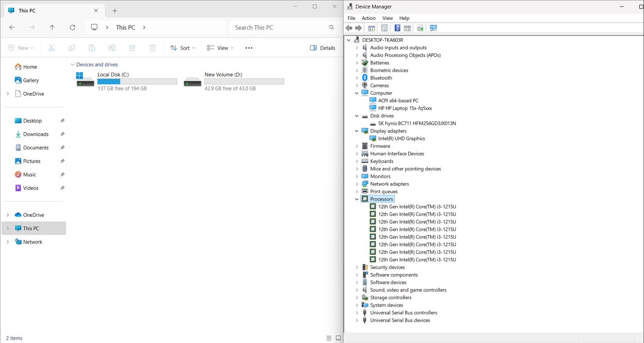Refresh the This PC folder view
The height and width of the screenshot is (343, 644).
(73, 28)
